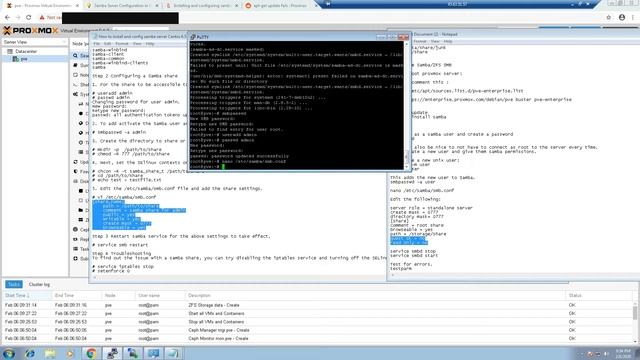Image resolution: width=640 pixels, height=360 pixels.
Task: Open View menu in the right Notepad
Action: (x=435, y=41)
